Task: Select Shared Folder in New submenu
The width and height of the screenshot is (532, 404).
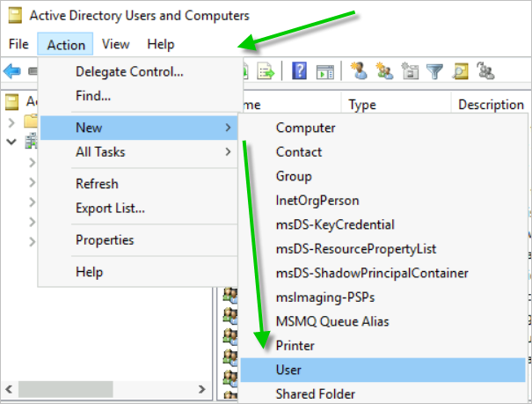Action: 383,393
